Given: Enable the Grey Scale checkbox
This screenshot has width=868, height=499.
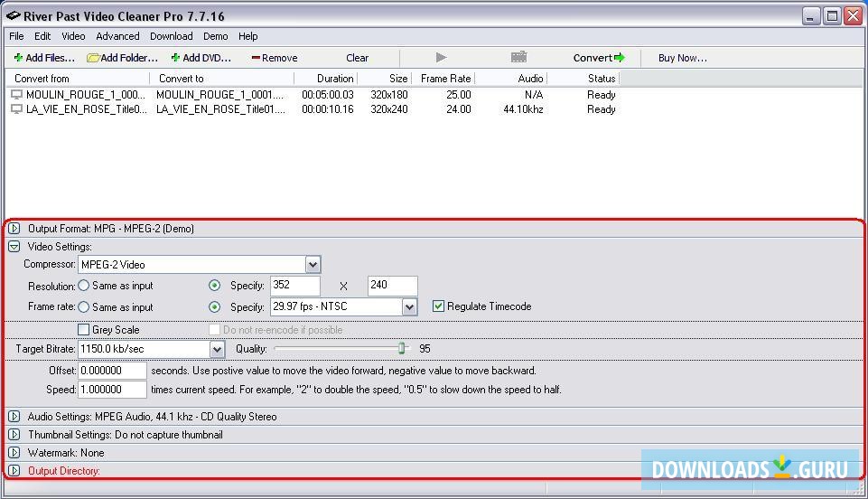Looking at the screenshot, I should click(x=84, y=330).
